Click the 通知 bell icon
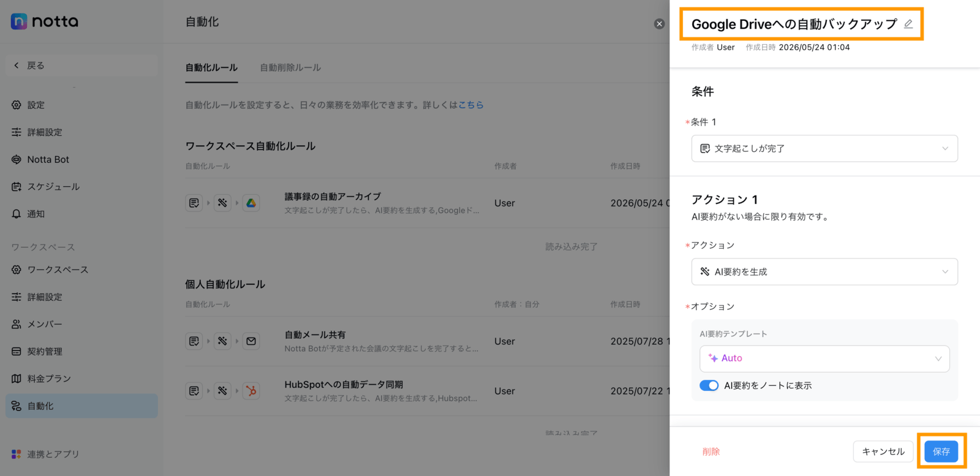The image size is (980, 476). [17, 214]
